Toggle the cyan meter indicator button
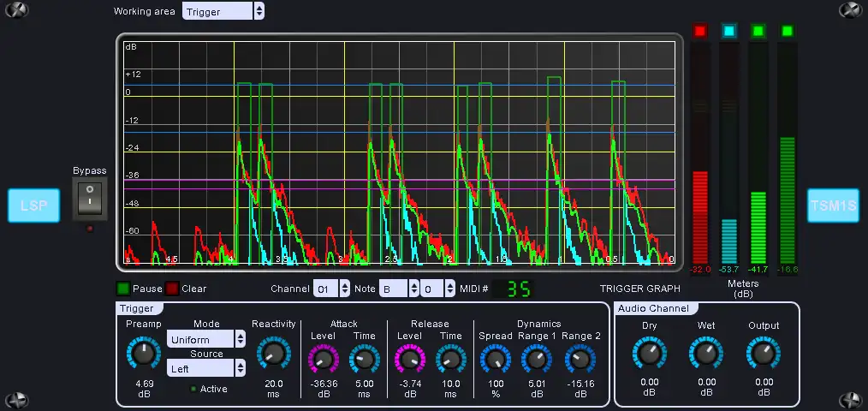This screenshot has width=868, height=411. (729, 32)
